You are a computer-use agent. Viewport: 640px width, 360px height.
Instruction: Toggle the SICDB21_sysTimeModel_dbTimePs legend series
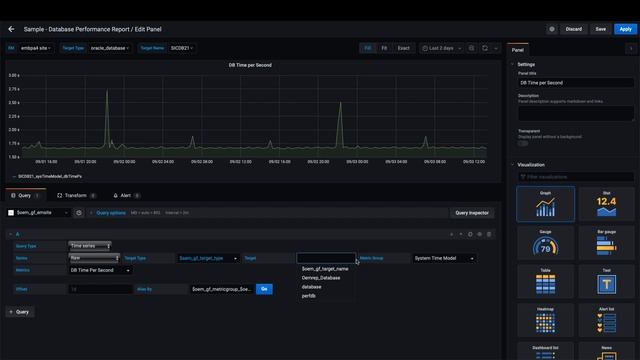click(x=50, y=176)
